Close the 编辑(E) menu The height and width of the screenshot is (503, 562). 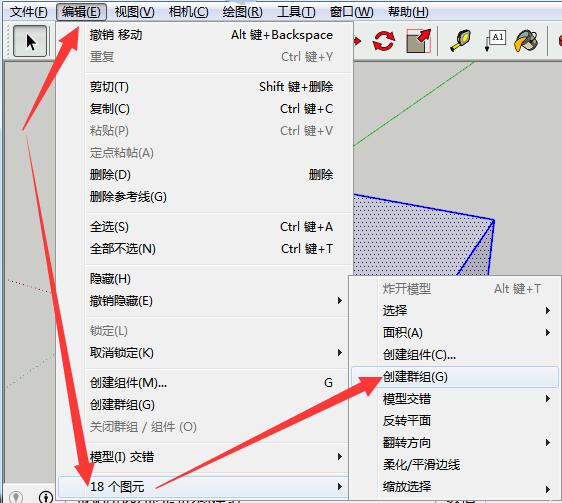click(x=81, y=12)
